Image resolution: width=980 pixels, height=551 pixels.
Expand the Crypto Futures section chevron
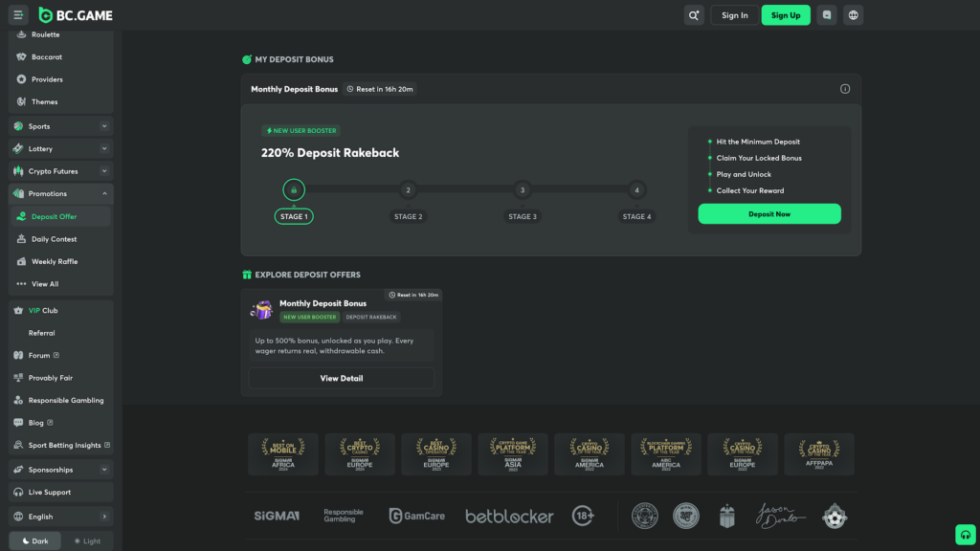(x=104, y=171)
